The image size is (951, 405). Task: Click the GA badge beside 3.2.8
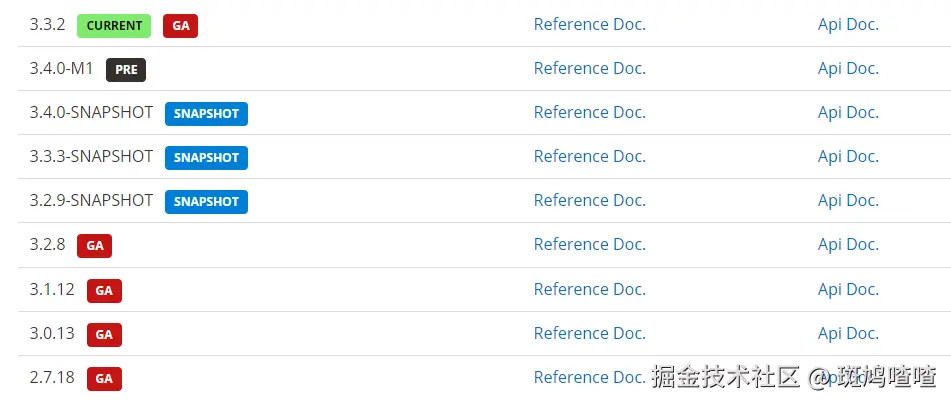click(94, 246)
